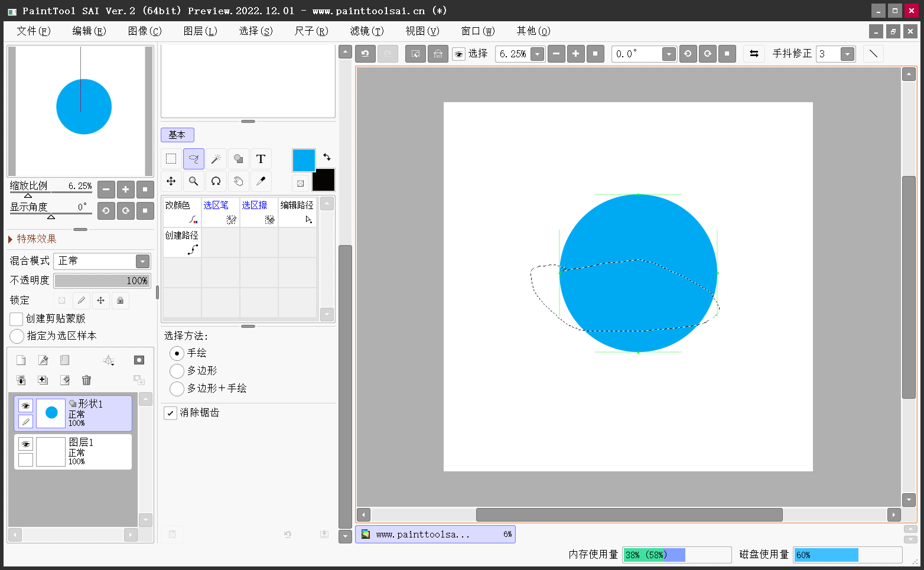Open the 编辑 menu
Image resolution: width=924 pixels, height=570 pixels.
tap(89, 31)
